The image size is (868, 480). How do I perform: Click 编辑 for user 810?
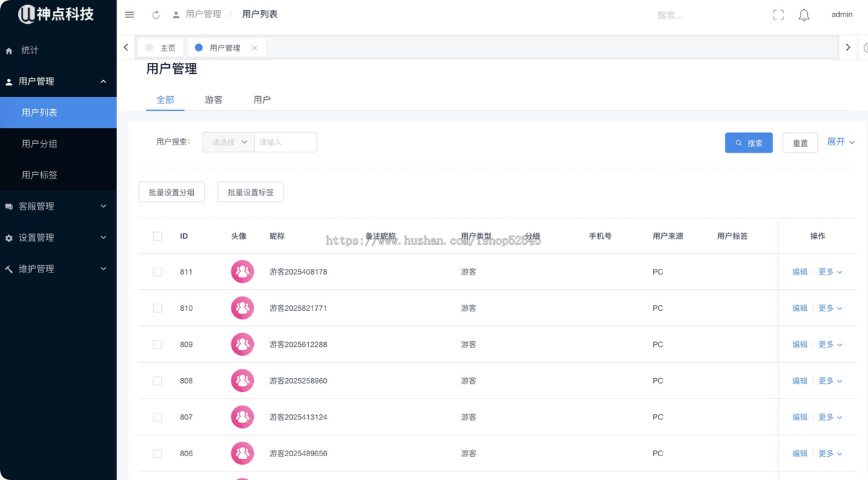pos(799,308)
